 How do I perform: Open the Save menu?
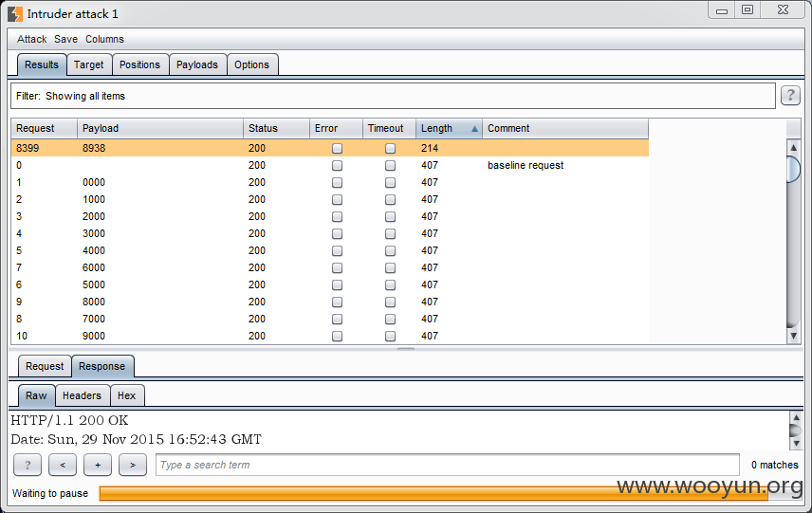pyautogui.click(x=65, y=39)
